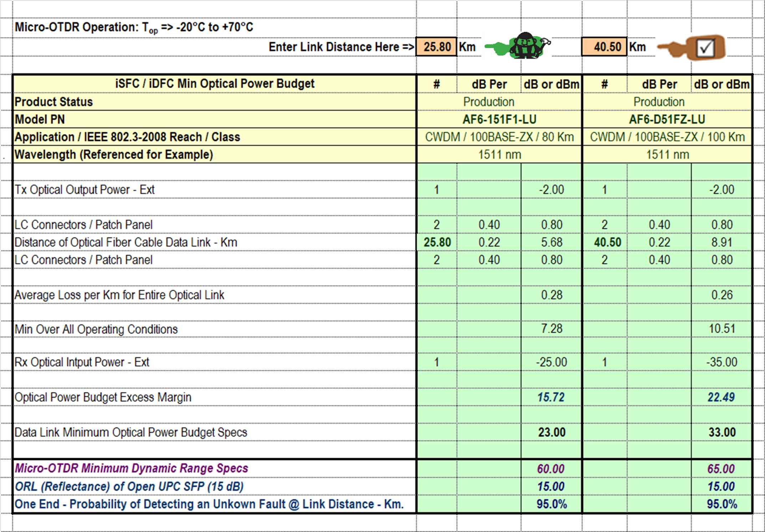Click the 23.00 minimum power budget cell

pos(551,432)
